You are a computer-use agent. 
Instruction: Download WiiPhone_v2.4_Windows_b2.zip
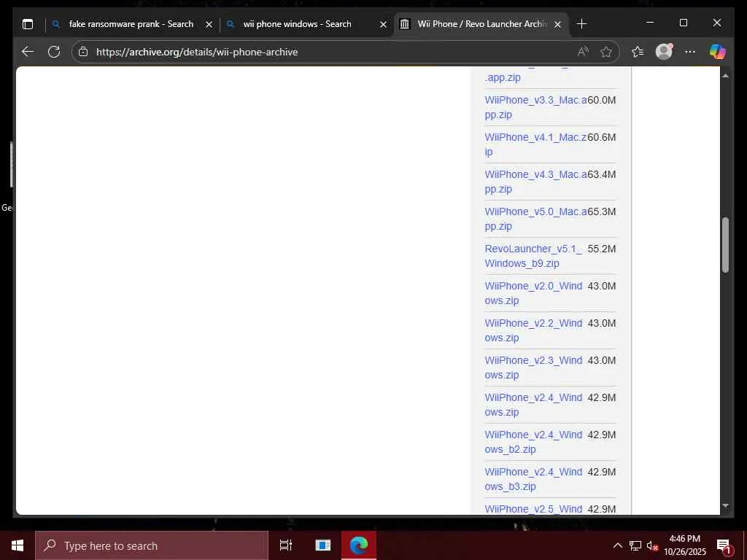coord(533,441)
